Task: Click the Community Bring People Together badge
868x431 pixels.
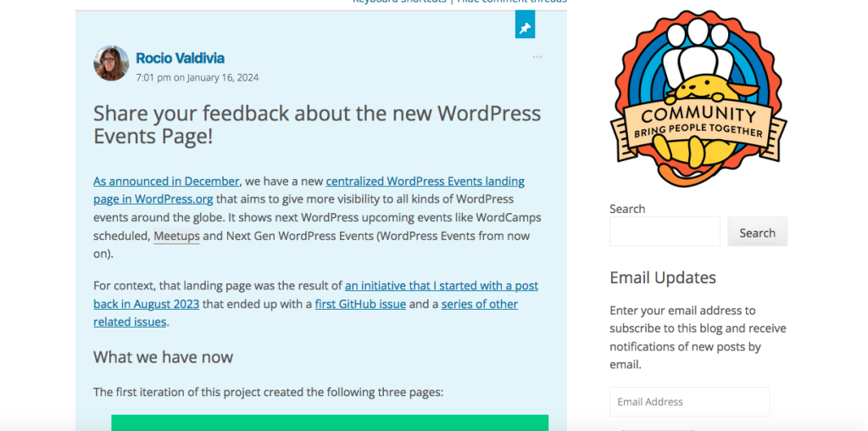Action: point(698,98)
